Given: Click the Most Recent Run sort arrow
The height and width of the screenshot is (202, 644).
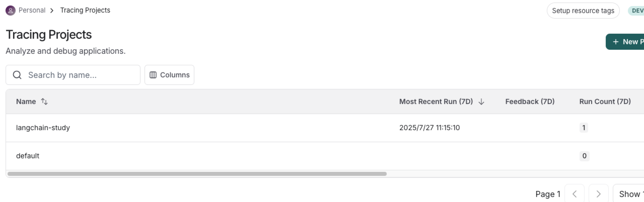Looking at the screenshot, I should (481, 102).
